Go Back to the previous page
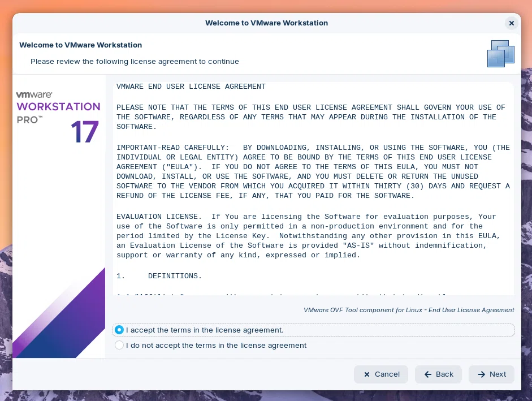This screenshot has width=532, height=401. pos(438,374)
